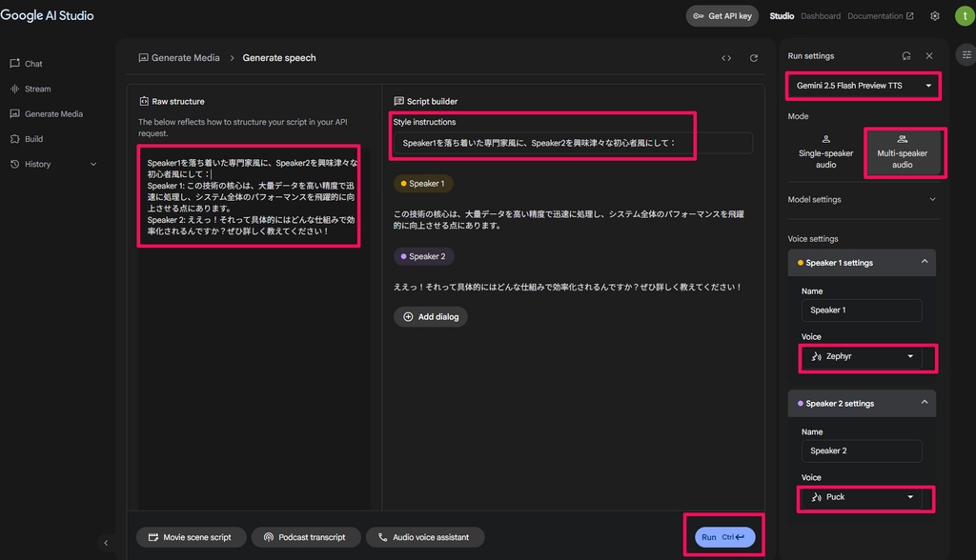
Task: Click the run settings tune icon
Action: (x=966, y=55)
